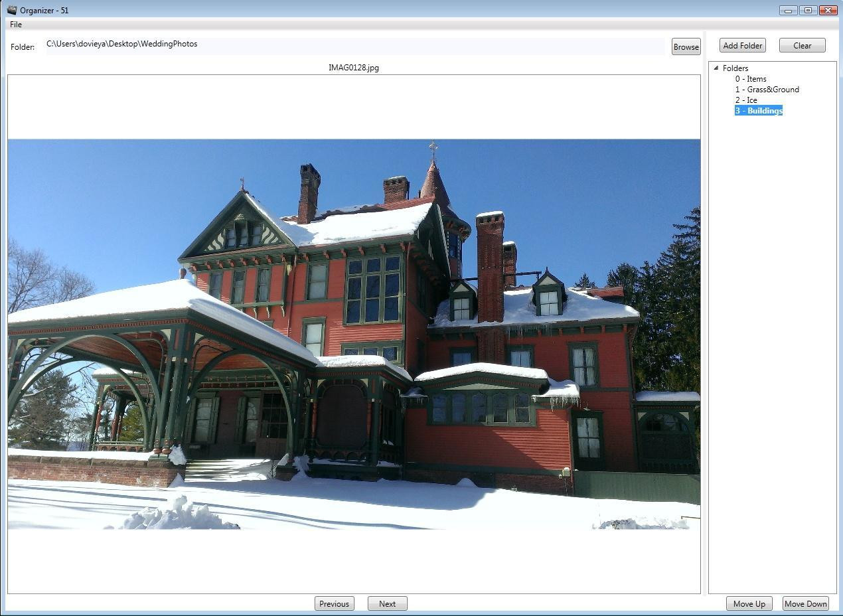The image size is (843, 616).
Task: Open the File menu
Action: coord(16,25)
